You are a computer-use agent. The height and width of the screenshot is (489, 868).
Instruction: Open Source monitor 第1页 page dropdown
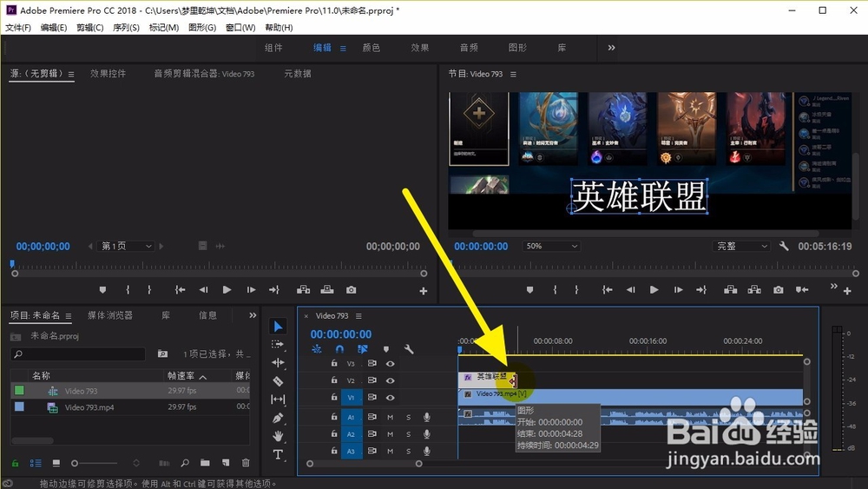126,246
